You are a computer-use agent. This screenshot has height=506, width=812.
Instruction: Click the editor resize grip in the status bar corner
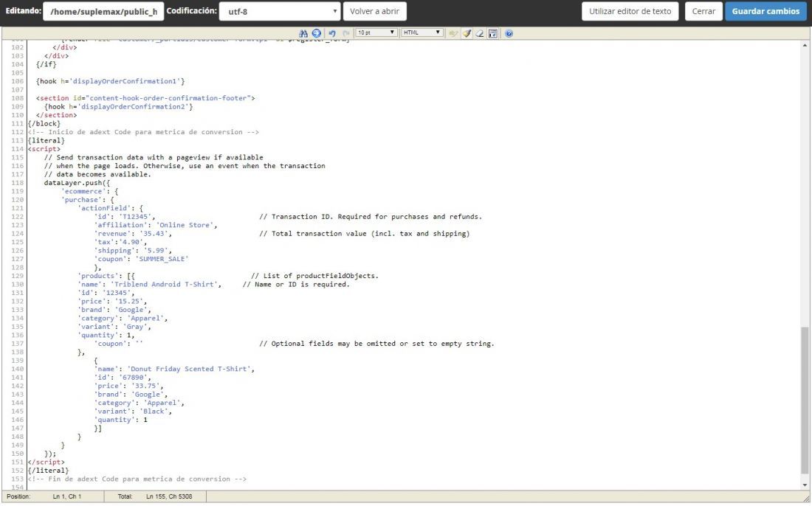pos(806,498)
